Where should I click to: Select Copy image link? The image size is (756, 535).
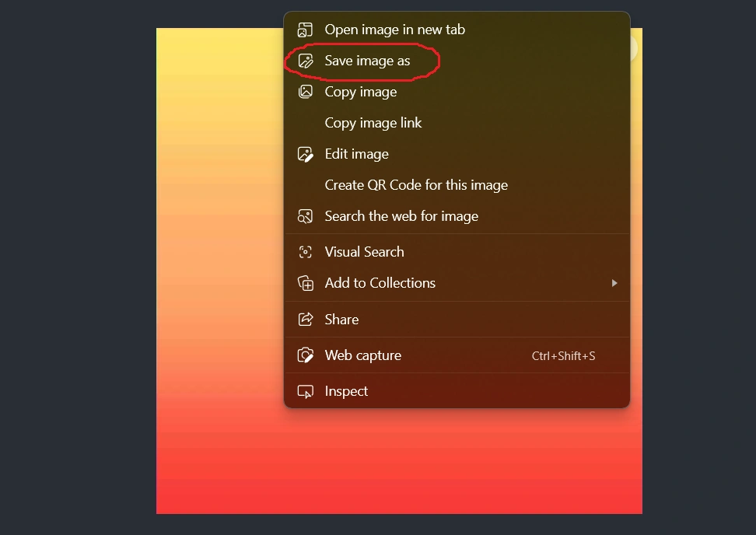pos(373,123)
